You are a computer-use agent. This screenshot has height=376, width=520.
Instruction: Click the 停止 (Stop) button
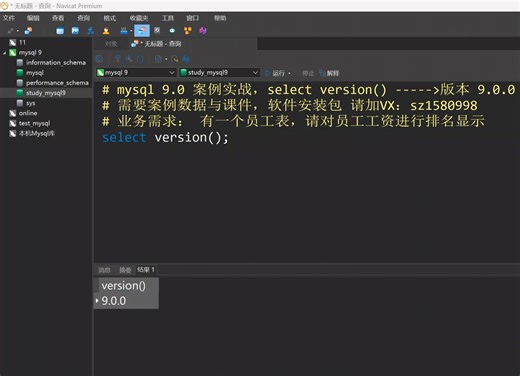click(x=305, y=73)
